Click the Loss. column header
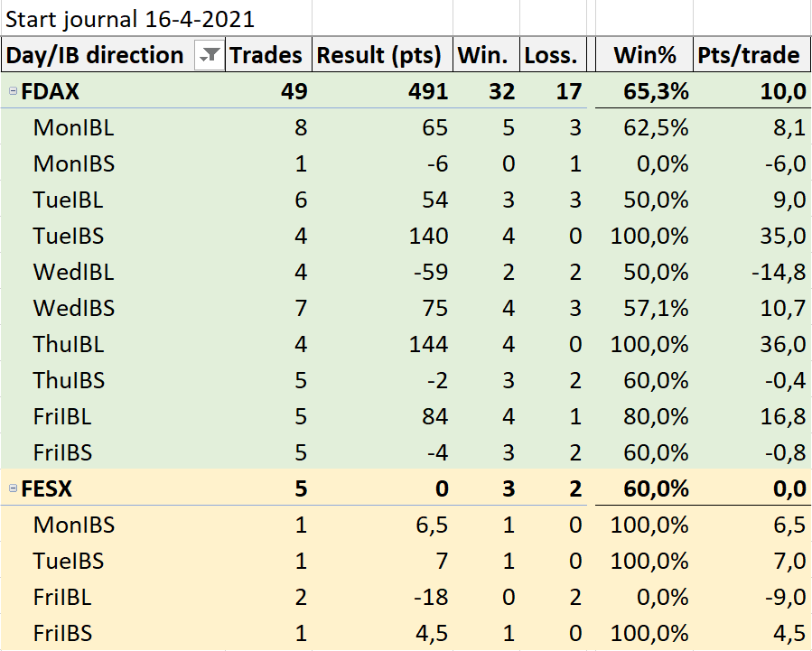Image resolution: width=812 pixels, height=651 pixels. [553, 54]
